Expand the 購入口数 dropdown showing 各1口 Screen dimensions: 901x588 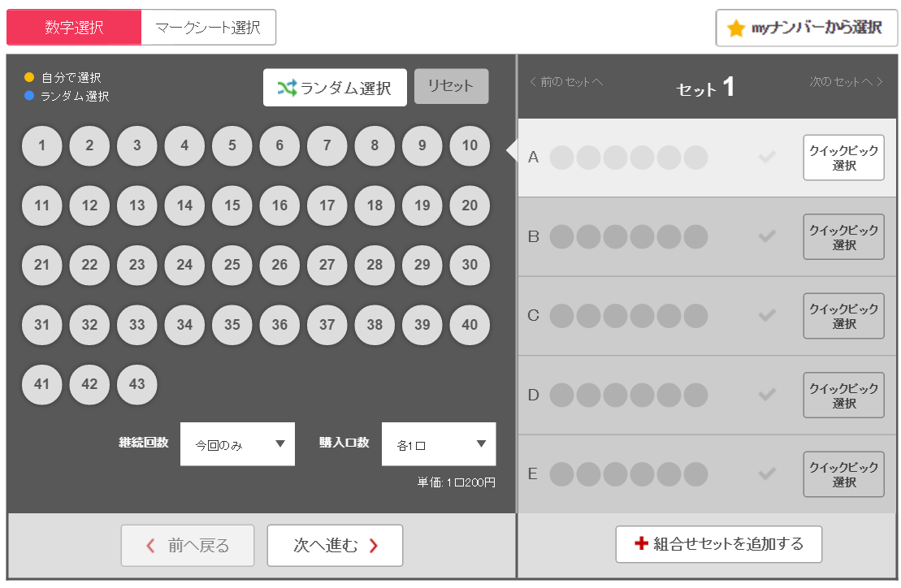coord(439,444)
